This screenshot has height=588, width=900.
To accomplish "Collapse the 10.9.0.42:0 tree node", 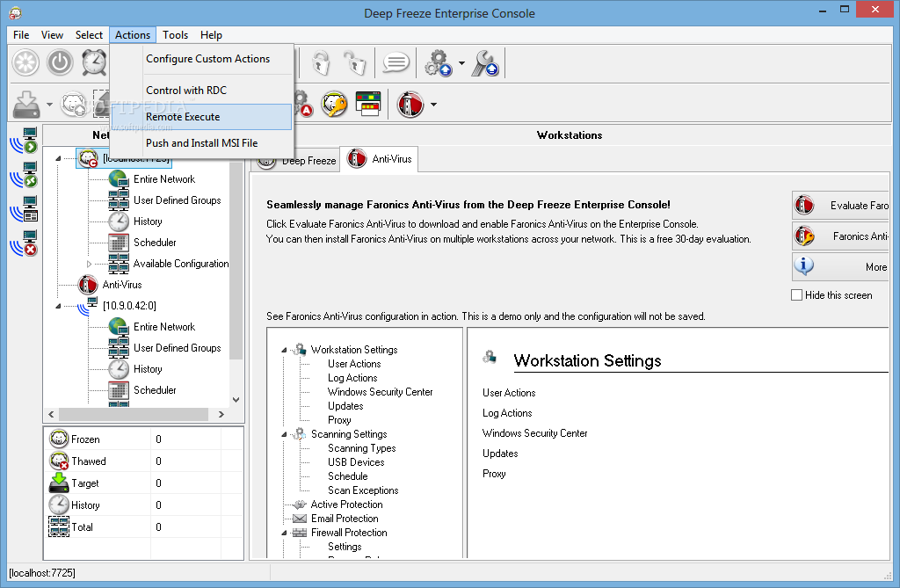I will pos(58,306).
